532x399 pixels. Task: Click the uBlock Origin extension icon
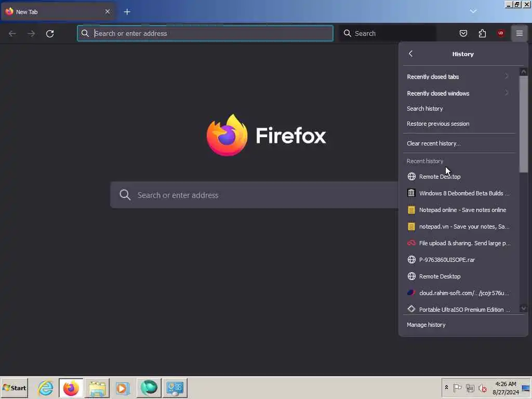pos(501,33)
